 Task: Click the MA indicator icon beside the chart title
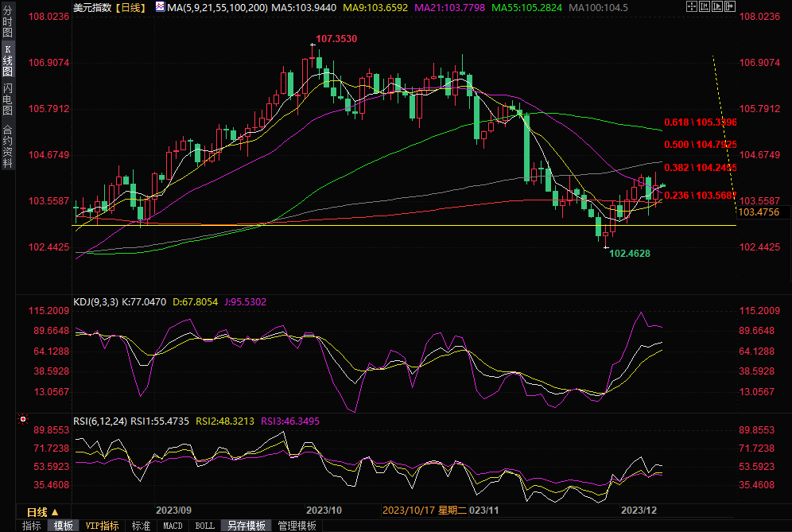(x=160, y=7)
